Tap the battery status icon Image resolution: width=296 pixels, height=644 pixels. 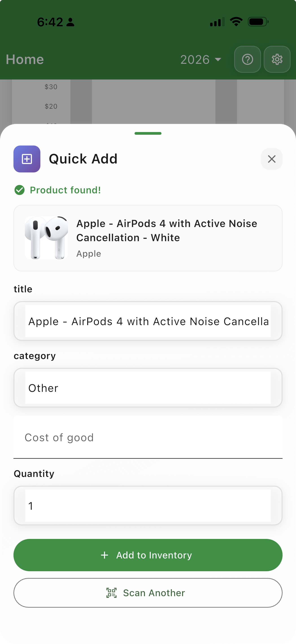point(258,22)
